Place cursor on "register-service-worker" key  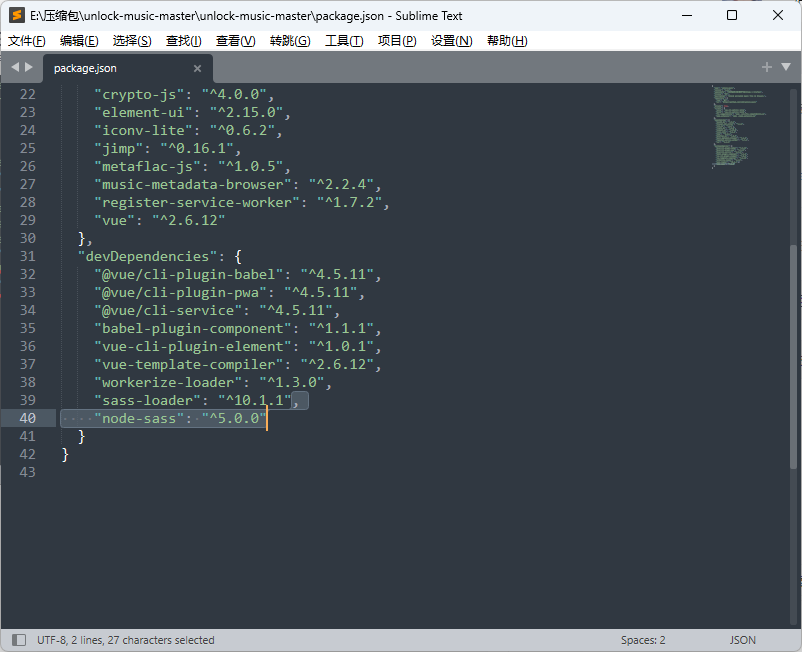tap(197, 203)
